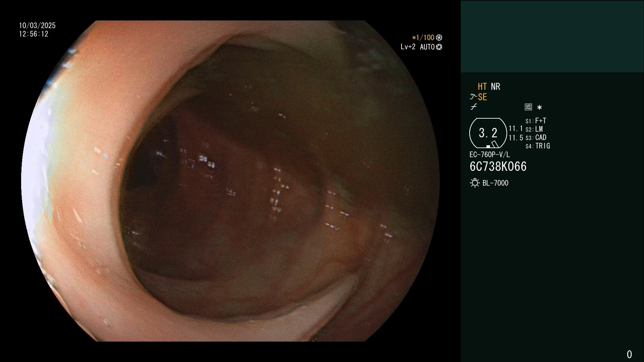Click the asterisk beside the sliders icon

[x=539, y=108]
